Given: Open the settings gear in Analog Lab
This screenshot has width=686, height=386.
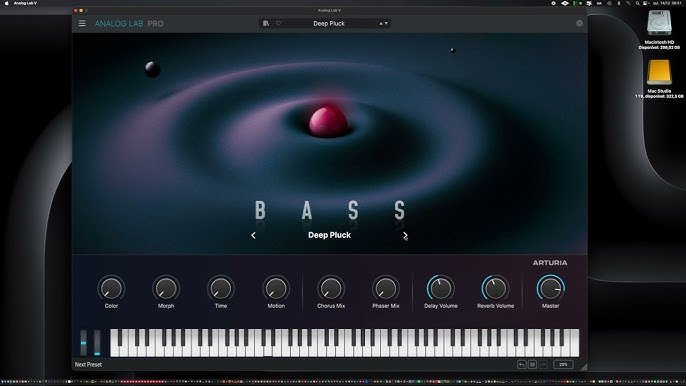Looking at the screenshot, I should [x=579, y=23].
